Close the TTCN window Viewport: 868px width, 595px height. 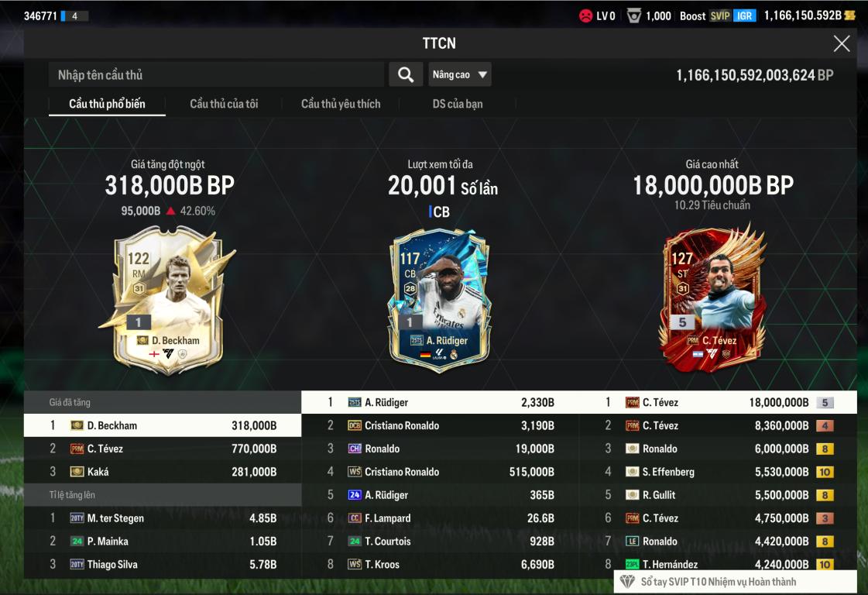click(842, 43)
